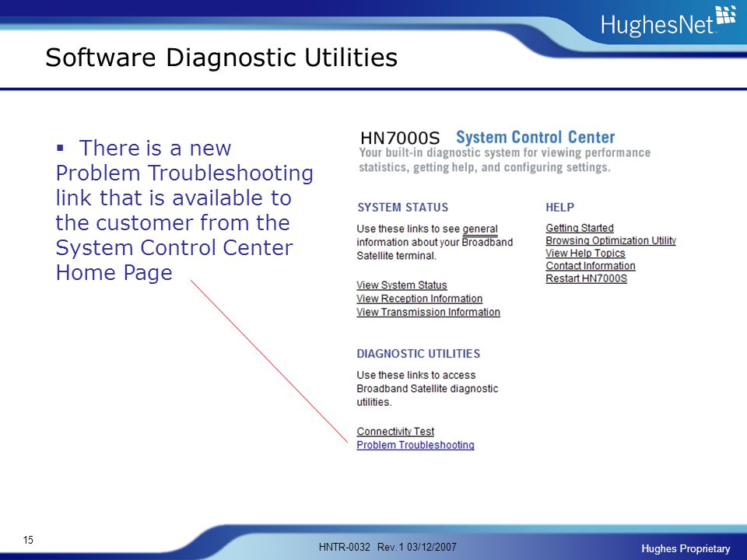Open View Transmission Information link

tap(428, 312)
